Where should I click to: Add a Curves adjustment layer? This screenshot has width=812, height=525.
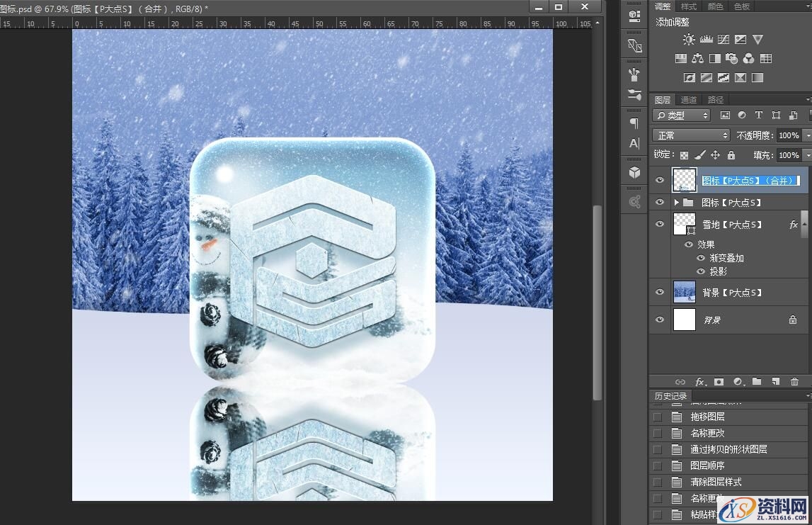tap(724, 40)
